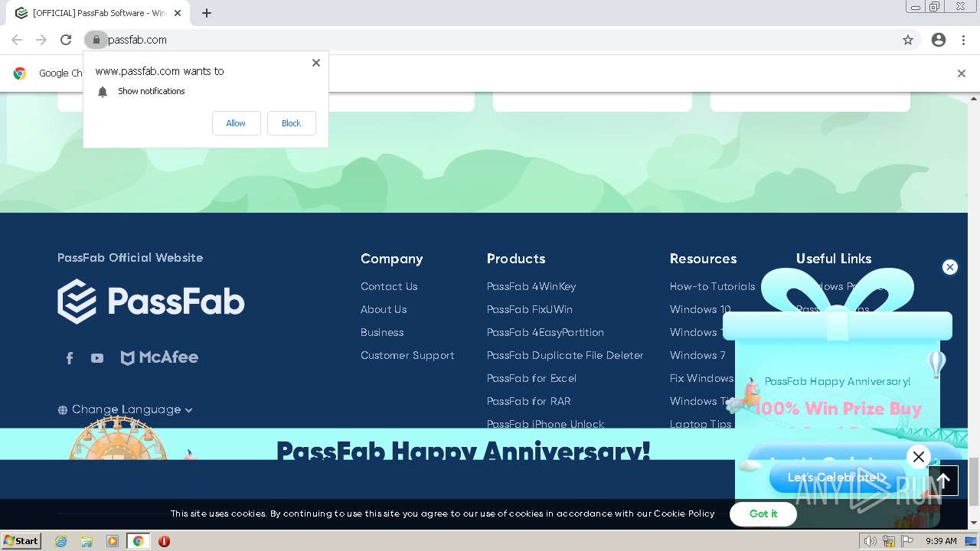This screenshot has width=980, height=551.
Task: Open PassFab 4EasyPartition link
Action: click(545, 332)
